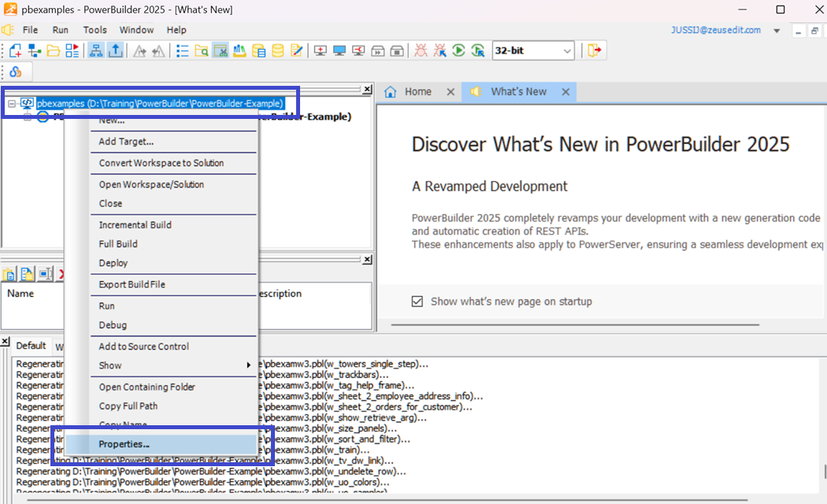
Task: Click the blue monitor Full Build icon
Action: point(339,50)
